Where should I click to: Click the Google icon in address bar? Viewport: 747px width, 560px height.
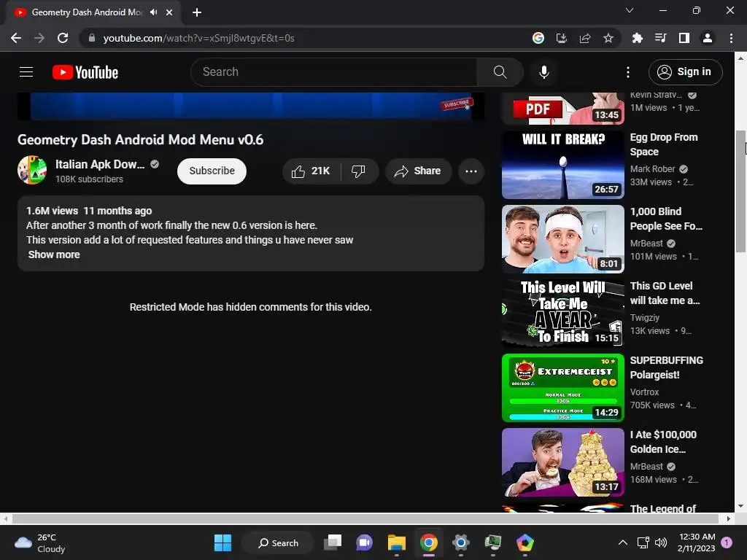[538, 38]
